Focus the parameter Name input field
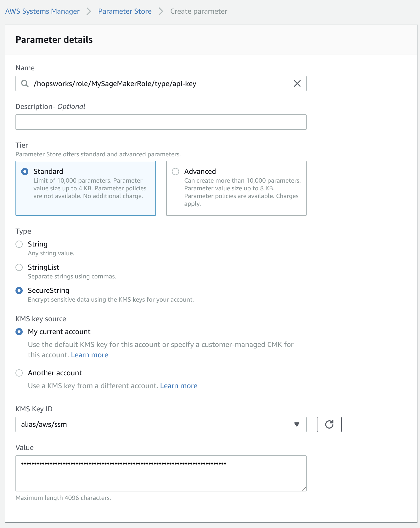The image size is (420, 528). [161, 83]
